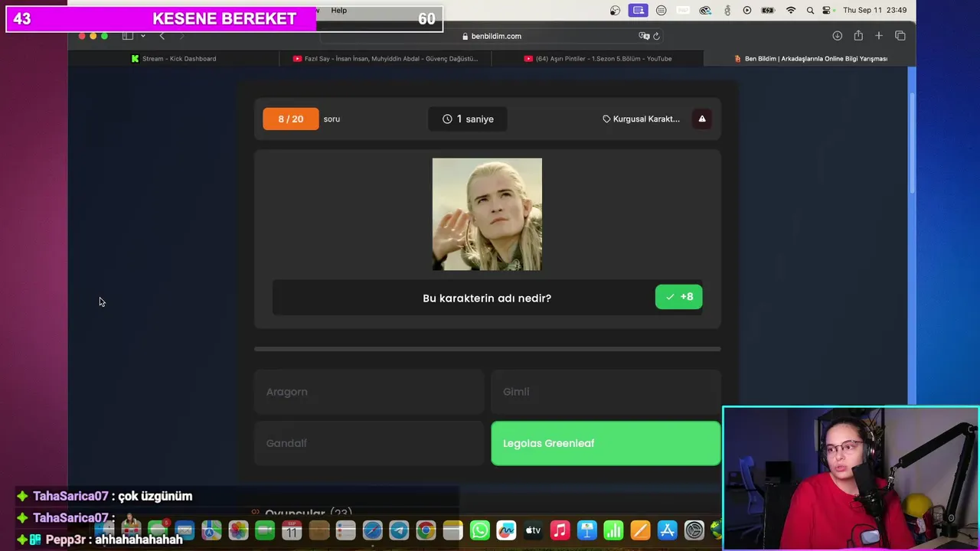Click the Safari share icon

click(x=858, y=36)
